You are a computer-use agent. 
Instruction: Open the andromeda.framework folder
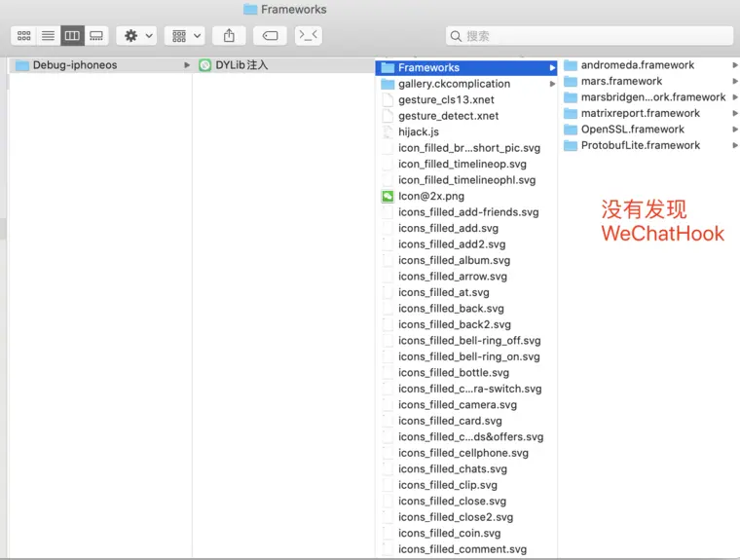click(648, 65)
